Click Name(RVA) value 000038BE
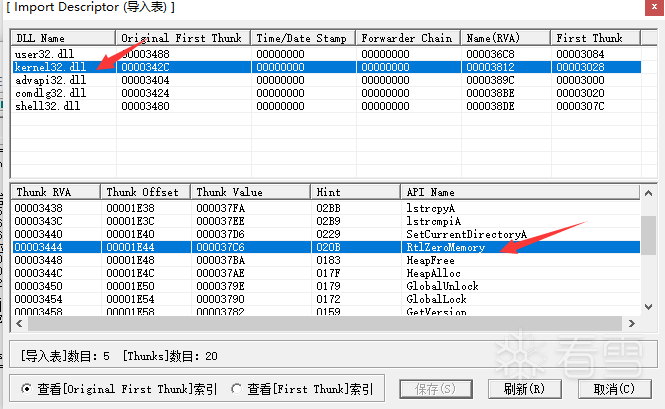Image resolution: width=665 pixels, height=409 pixels. coord(491,93)
